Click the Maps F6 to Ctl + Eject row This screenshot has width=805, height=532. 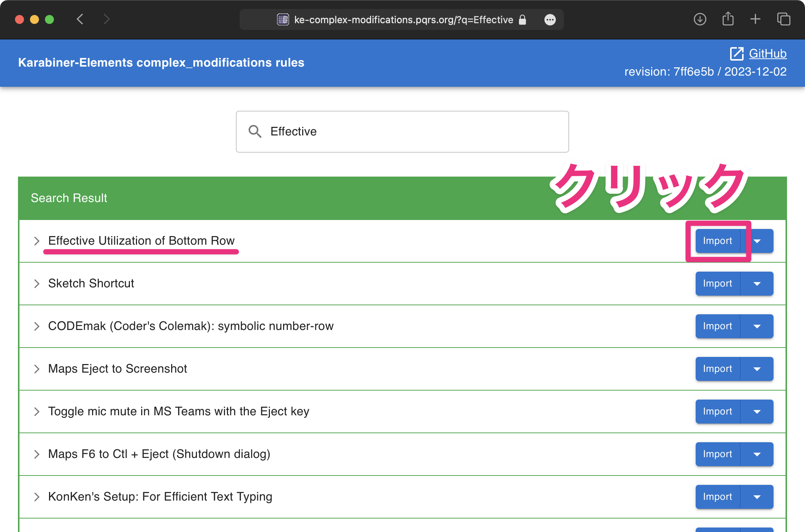pos(159,454)
